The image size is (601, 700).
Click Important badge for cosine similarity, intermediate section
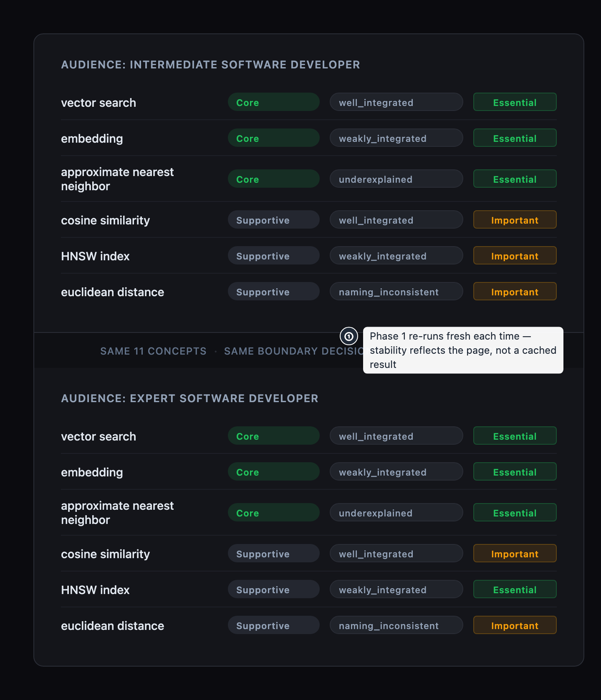(515, 220)
